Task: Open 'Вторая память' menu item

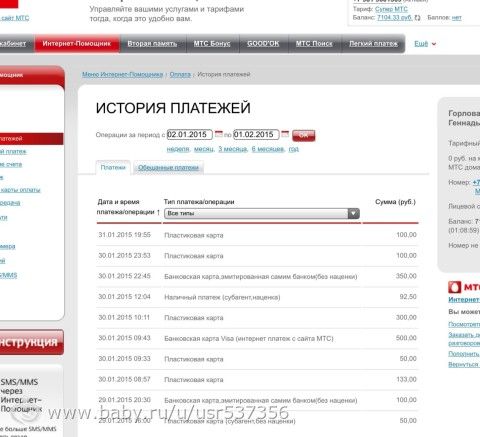Action: coord(152,44)
